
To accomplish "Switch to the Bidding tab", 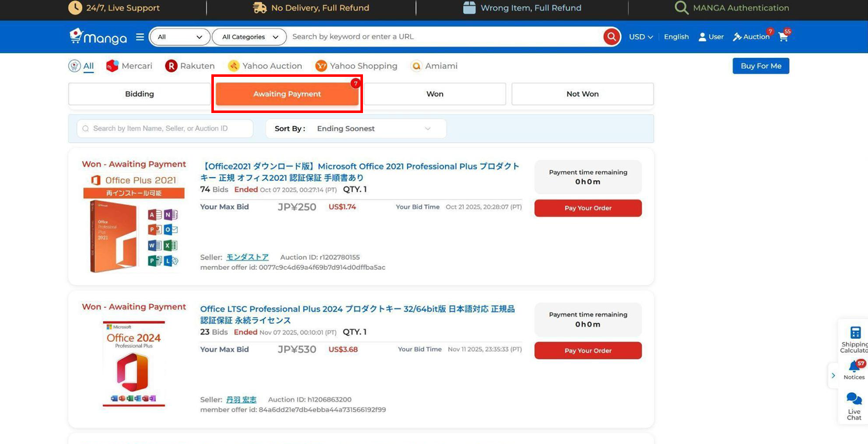I will click(140, 94).
